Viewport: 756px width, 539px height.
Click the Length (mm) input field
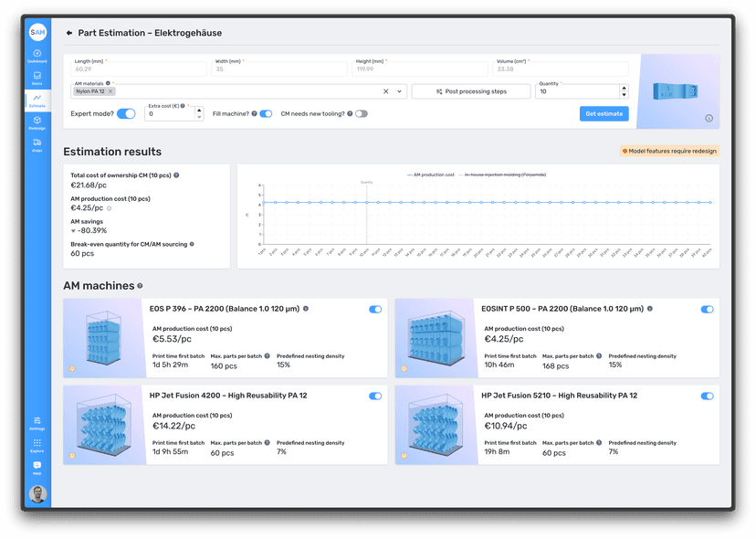point(139,69)
